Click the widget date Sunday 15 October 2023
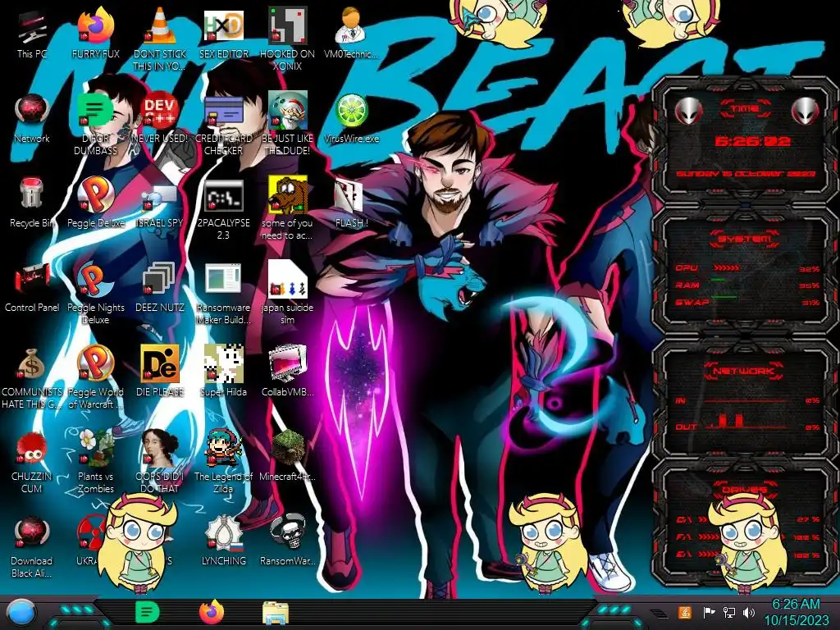840x630 pixels. point(745,174)
